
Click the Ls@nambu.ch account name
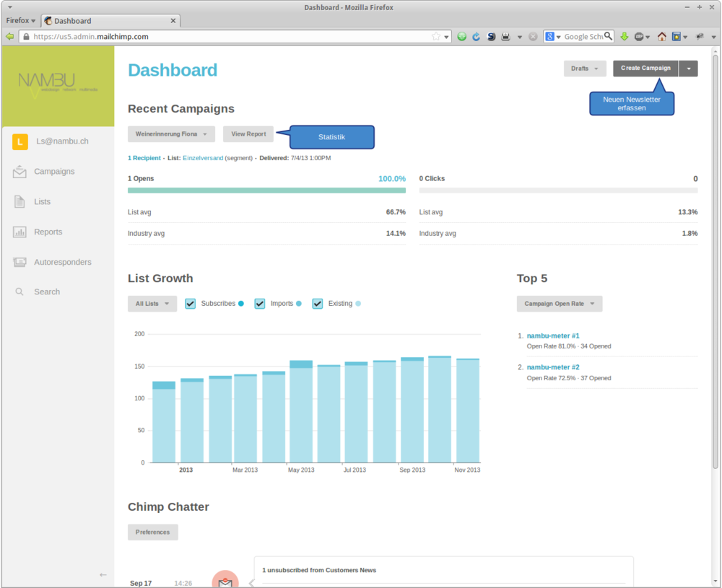point(63,141)
